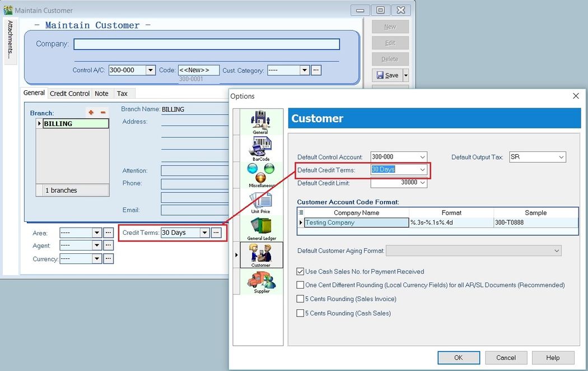The height and width of the screenshot is (371, 588).
Task: Open the Default Credit Terms dropdown
Action: [x=423, y=170]
